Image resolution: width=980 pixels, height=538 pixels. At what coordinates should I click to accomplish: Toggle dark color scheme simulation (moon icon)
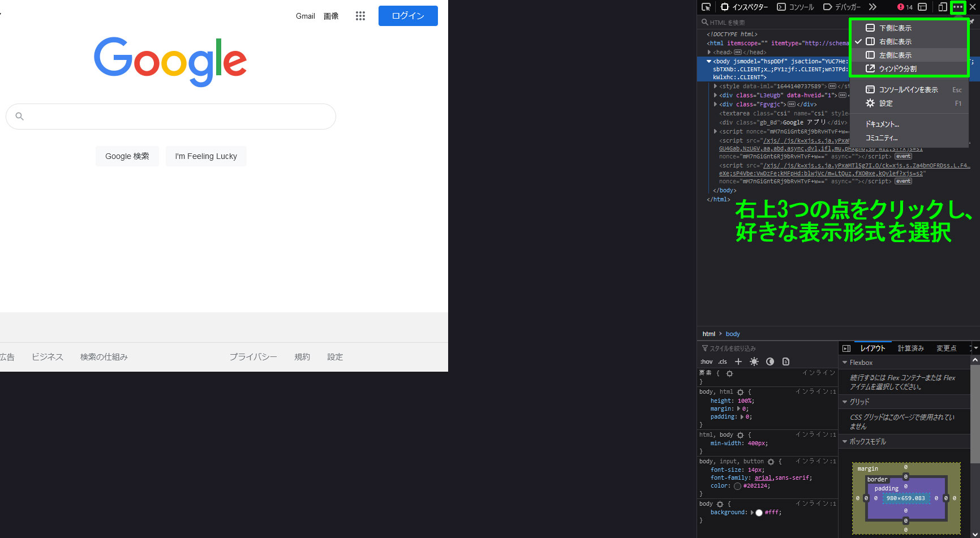(770, 361)
